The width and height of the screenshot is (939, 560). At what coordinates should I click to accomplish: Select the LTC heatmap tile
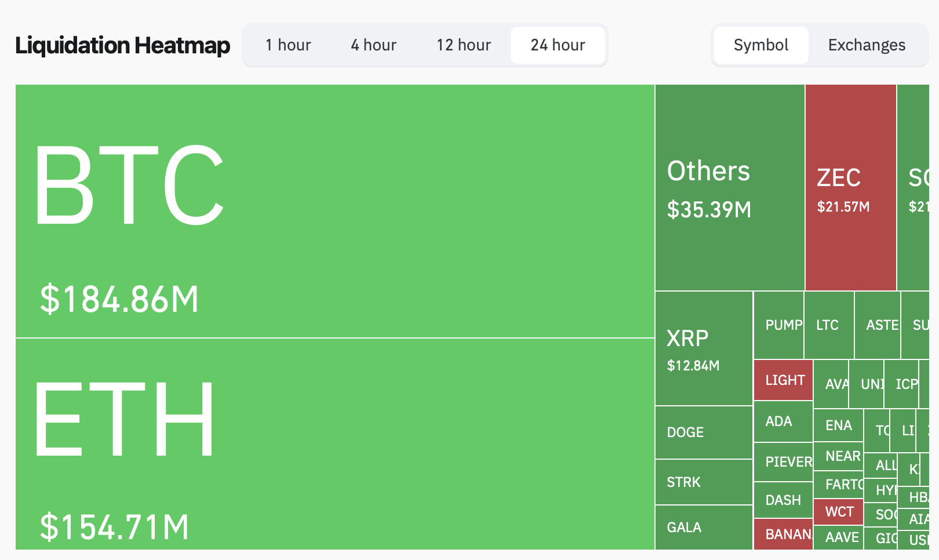click(x=829, y=325)
